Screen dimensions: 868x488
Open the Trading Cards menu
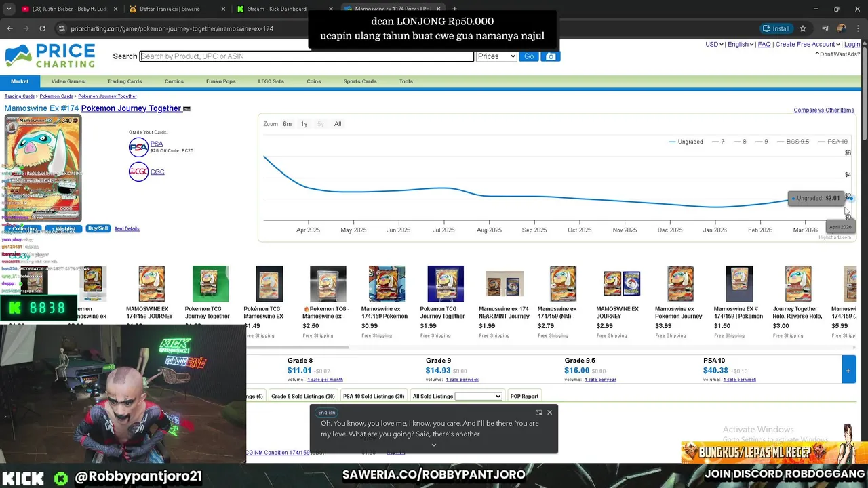pos(125,81)
